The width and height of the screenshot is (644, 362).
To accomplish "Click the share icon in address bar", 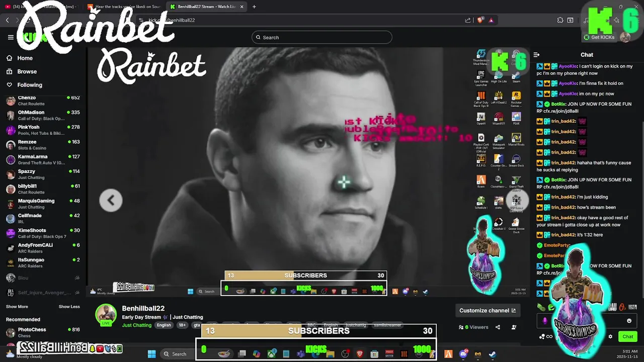I will pos(468,20).
